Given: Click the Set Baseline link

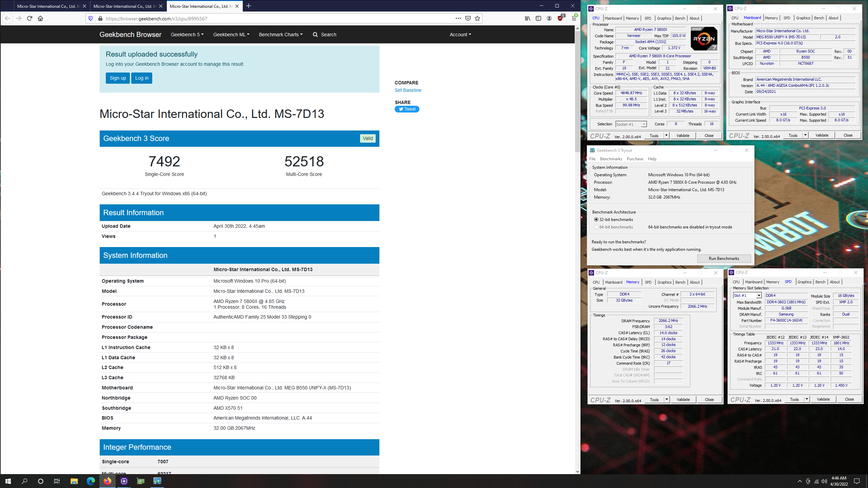Looking at the screenshot, I should 408,90.
